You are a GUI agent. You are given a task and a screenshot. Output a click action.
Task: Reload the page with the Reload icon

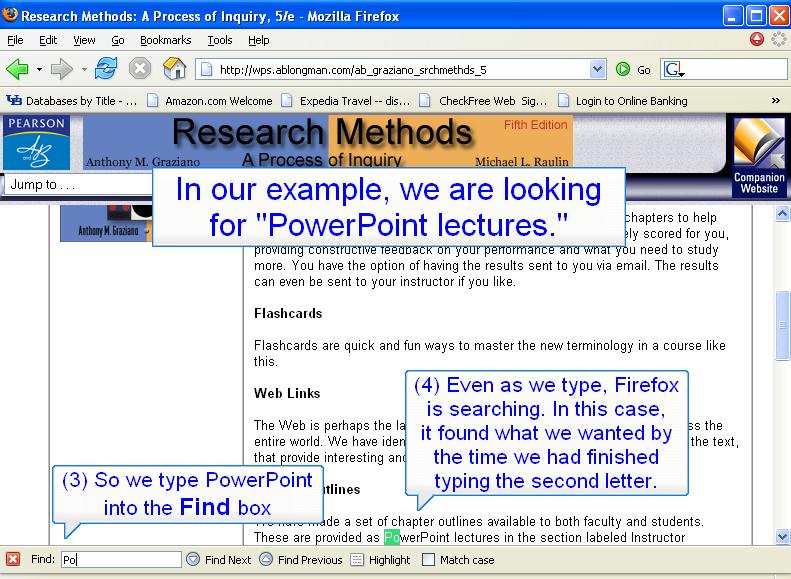(106, 69)
